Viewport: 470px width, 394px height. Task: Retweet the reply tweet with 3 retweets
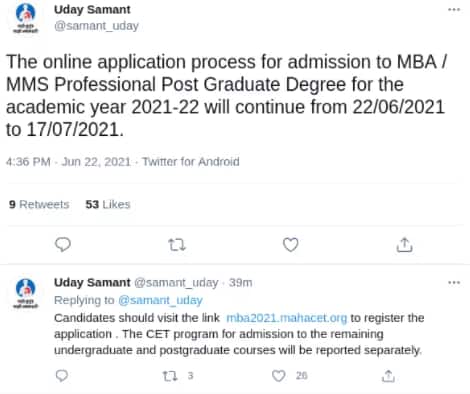tap(170, 376)
